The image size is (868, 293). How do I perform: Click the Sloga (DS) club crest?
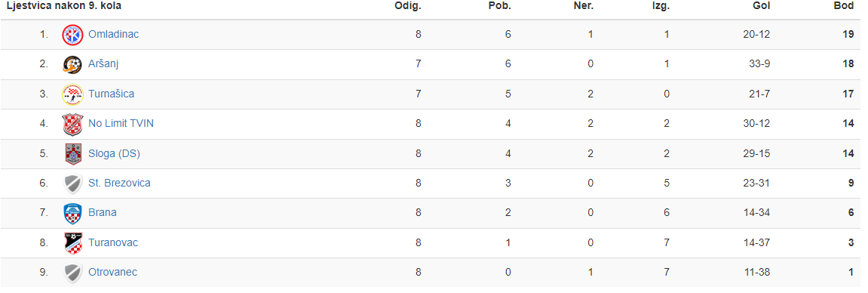pyautogui.click(x=72, y=154)
